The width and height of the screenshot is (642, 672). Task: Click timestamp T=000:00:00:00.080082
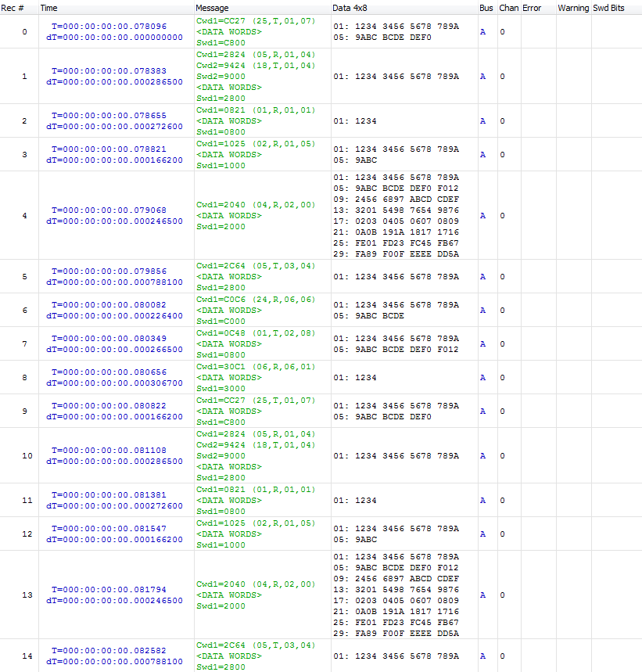click(109, 305)
